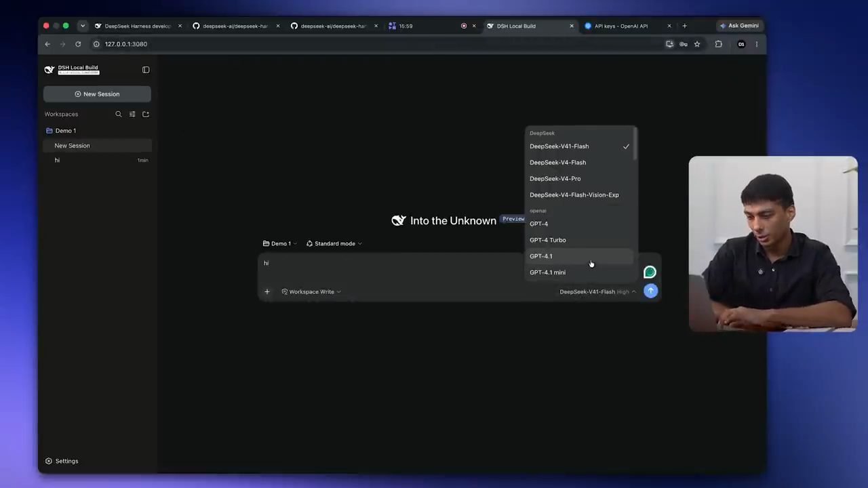Choose DeepSeek-V4-Flash-Vision-Exp model

click(x=580, y=195)
